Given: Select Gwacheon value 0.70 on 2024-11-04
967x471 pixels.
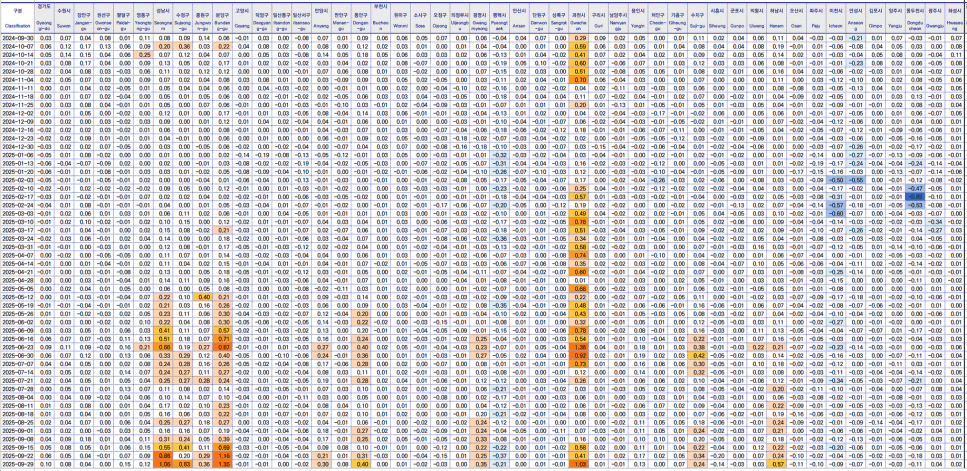Looking at the screenshot, I should point(579,80).
